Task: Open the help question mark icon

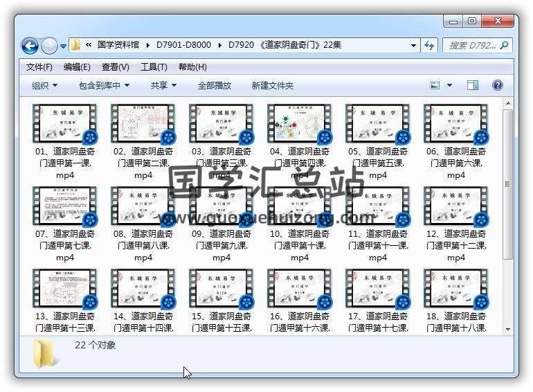Action: click(x=497, y=85)
